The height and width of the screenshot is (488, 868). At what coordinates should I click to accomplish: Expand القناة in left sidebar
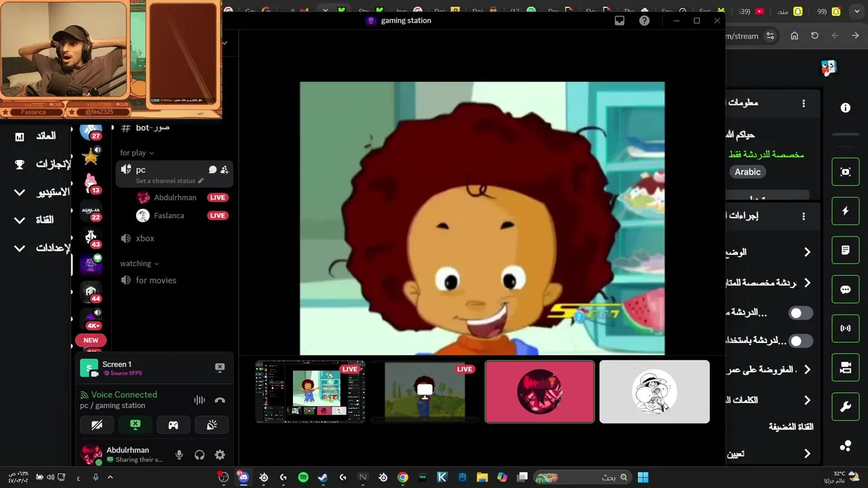point(20,220)
